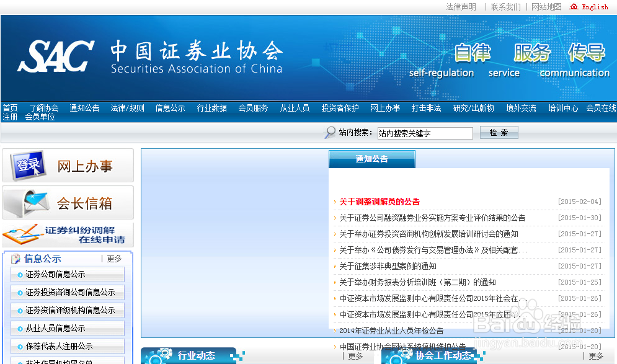This screenshot has width=617, height=364.
Task: Open 证券投资咨询公司信息公示 item
Action: pyautogui.click(x=68, y=293)
